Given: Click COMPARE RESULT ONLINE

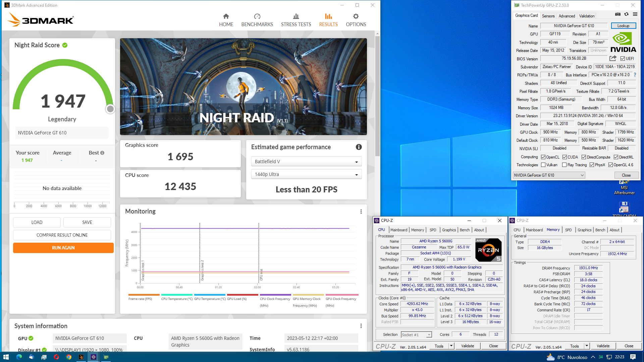Looking at the screenshot, I should click(62, 235).
